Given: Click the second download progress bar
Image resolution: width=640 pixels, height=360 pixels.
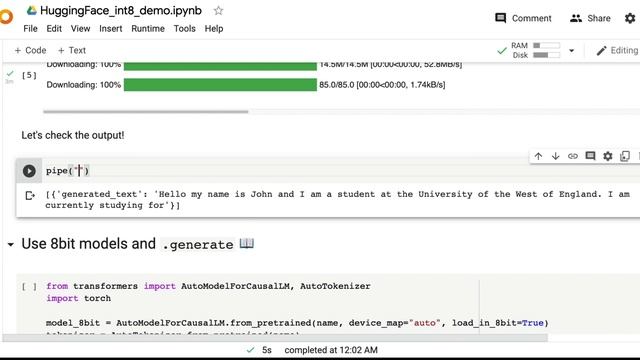Looking at the screenshot, I should coord(220,84).
